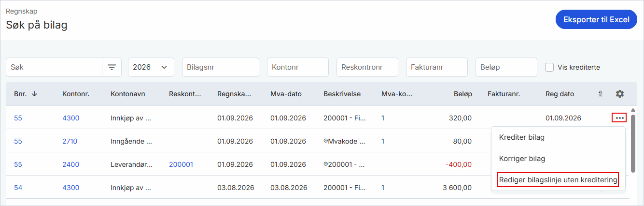Click the attachment paperclip column icon
Image resolution: width=644 pixels, height=206 pixels.
click(x=601, y=94)
